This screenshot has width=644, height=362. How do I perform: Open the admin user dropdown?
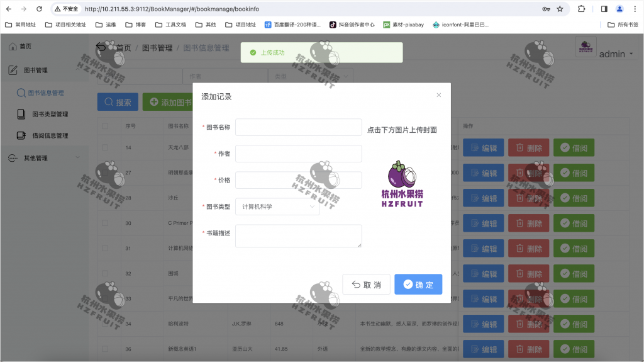616,54
